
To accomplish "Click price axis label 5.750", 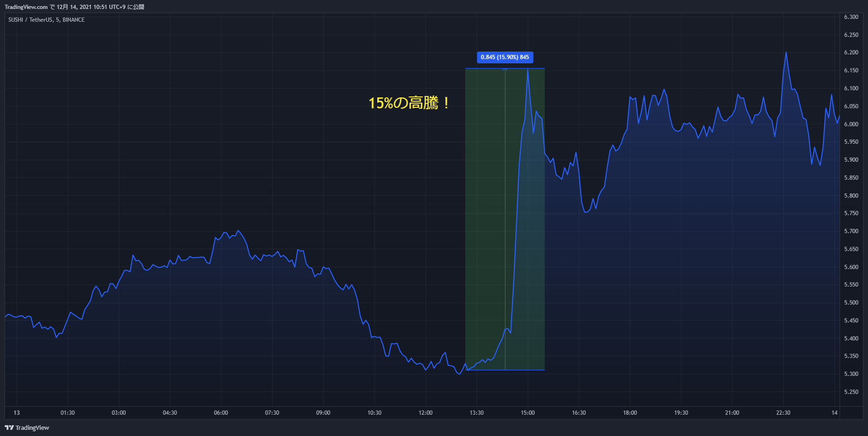I will [851, 213].
